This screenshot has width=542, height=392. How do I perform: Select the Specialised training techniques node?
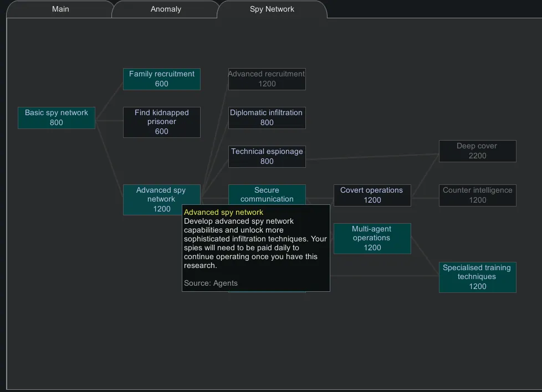pyautogui.click(x=477, y=277)
